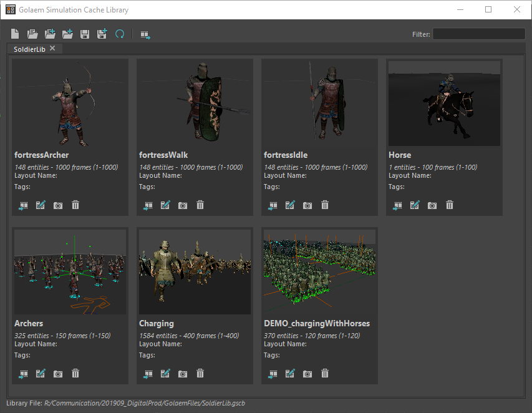This screenshot has height=413, width=532.
Task: Edit the fortressWalk item with pencil icon
Action: pos(165,205)
